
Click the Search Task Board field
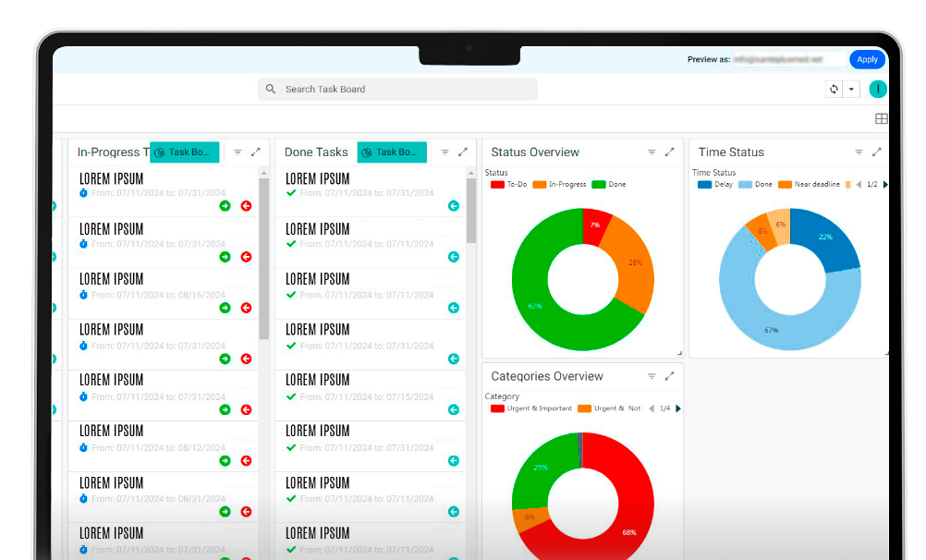(x=397, y=89)
